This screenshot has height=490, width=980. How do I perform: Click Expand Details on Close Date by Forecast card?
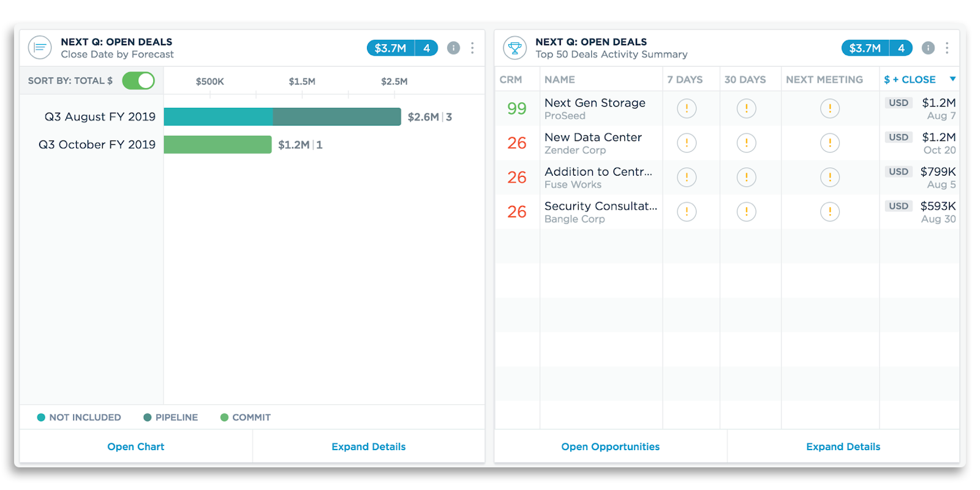click(x=369, y=447)
